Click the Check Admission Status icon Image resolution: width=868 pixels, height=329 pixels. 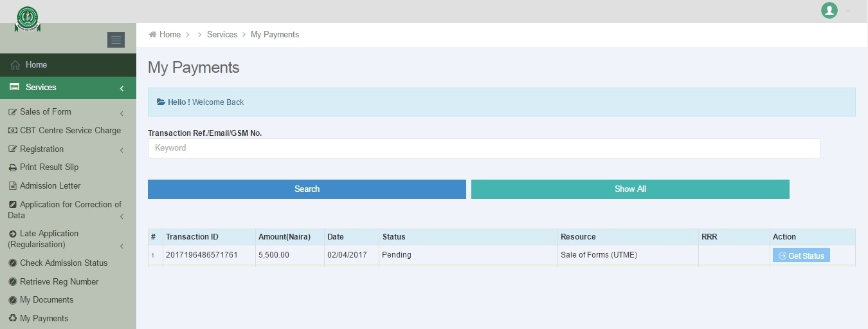13,263
